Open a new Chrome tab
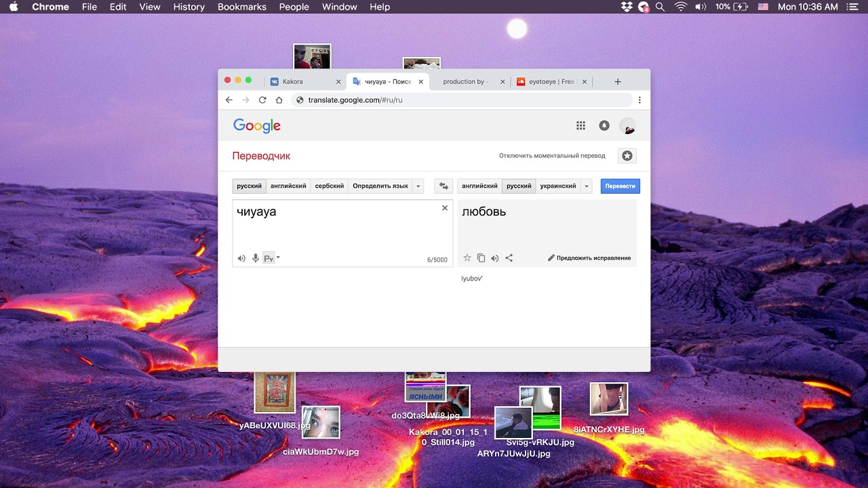868x488 pixels. [618, 81]
